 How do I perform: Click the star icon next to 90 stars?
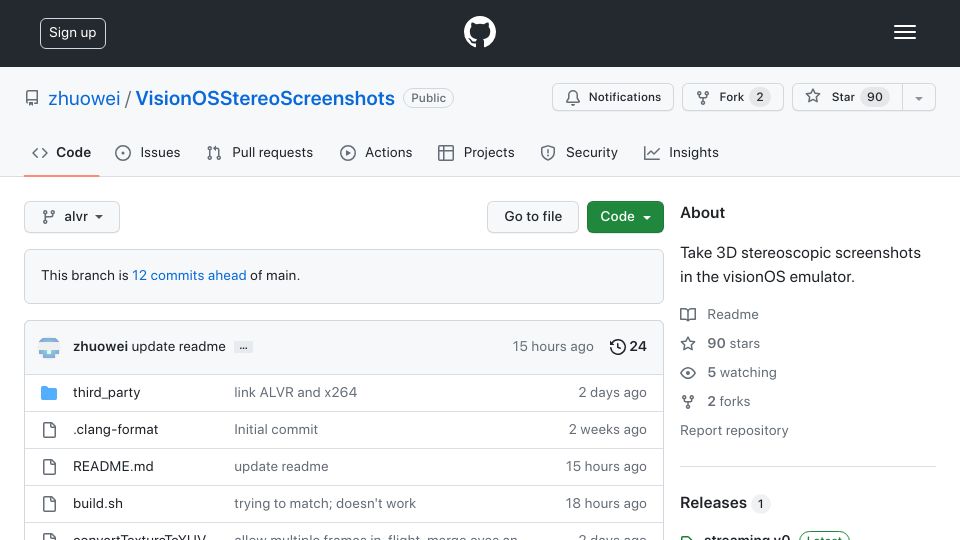pos(688,343)
